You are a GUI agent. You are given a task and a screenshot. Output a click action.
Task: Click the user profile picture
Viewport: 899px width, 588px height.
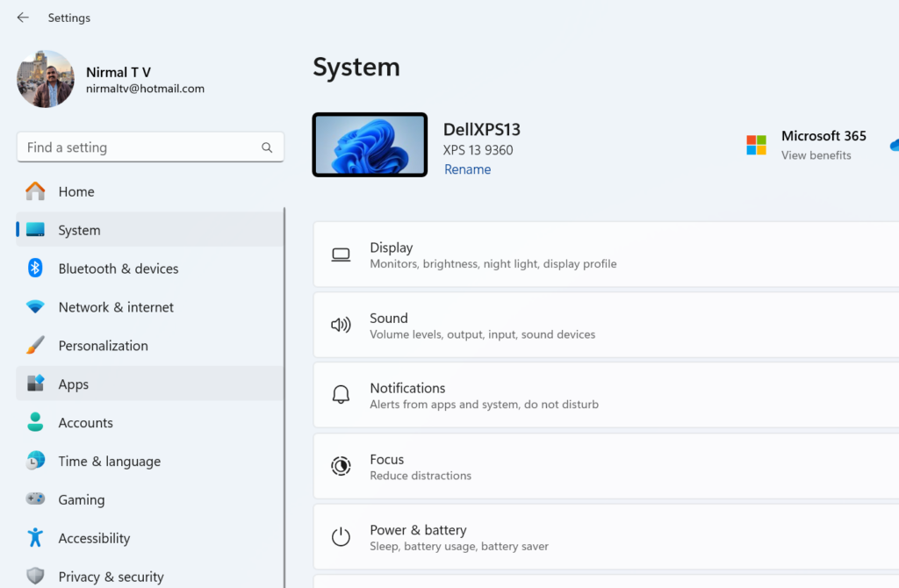(46, 78)
